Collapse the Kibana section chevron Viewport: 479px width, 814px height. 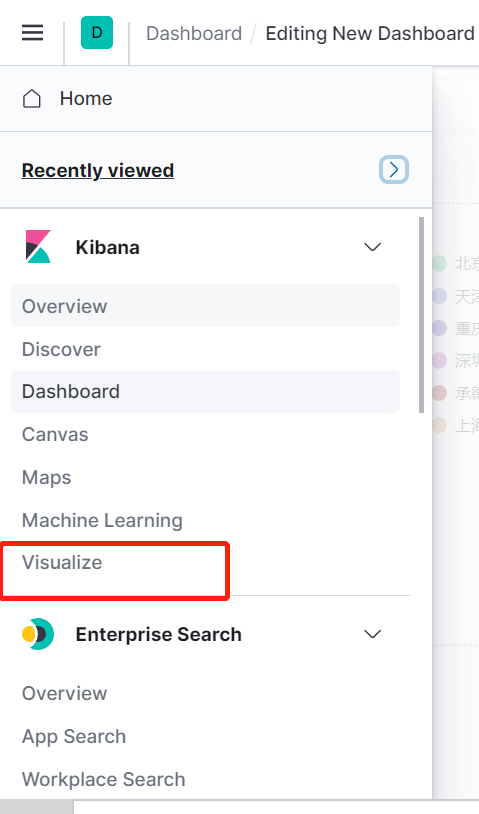373,247
